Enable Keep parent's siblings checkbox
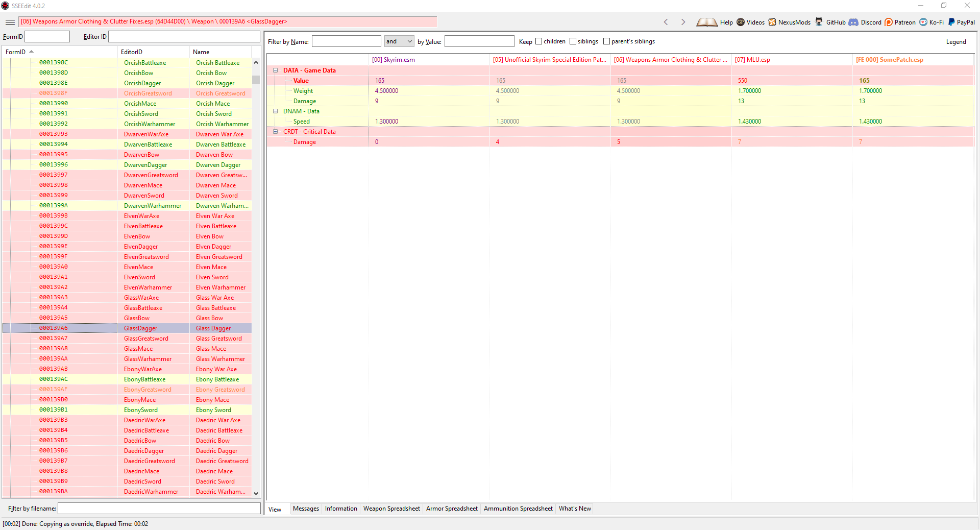The height and width of the screenshot is (530, 980). pyautogui.click(x=606, y=41)
